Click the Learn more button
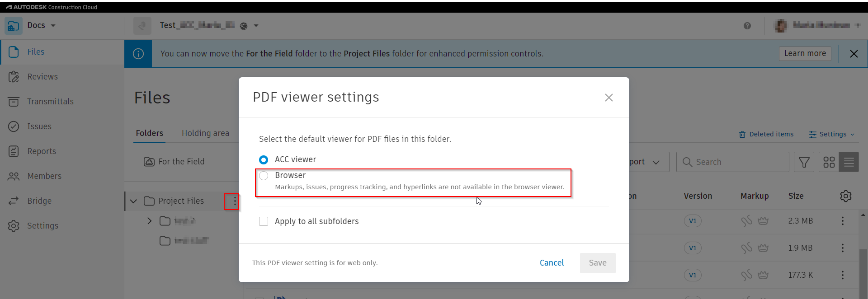 [805, 53]
